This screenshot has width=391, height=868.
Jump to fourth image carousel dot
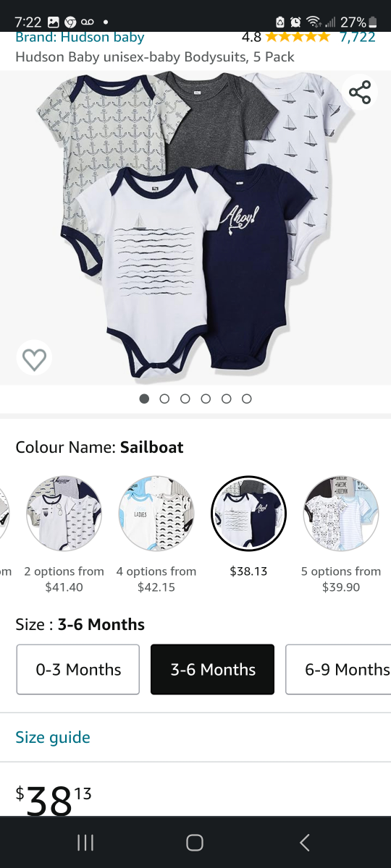(x=206, y=399)
